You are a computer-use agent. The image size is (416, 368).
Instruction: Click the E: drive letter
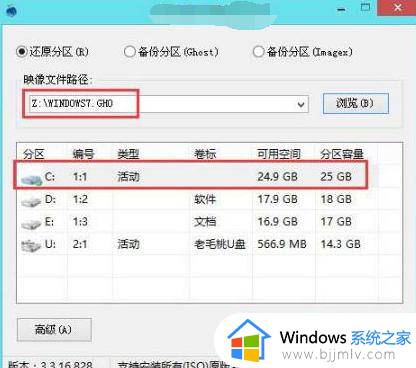49,222
